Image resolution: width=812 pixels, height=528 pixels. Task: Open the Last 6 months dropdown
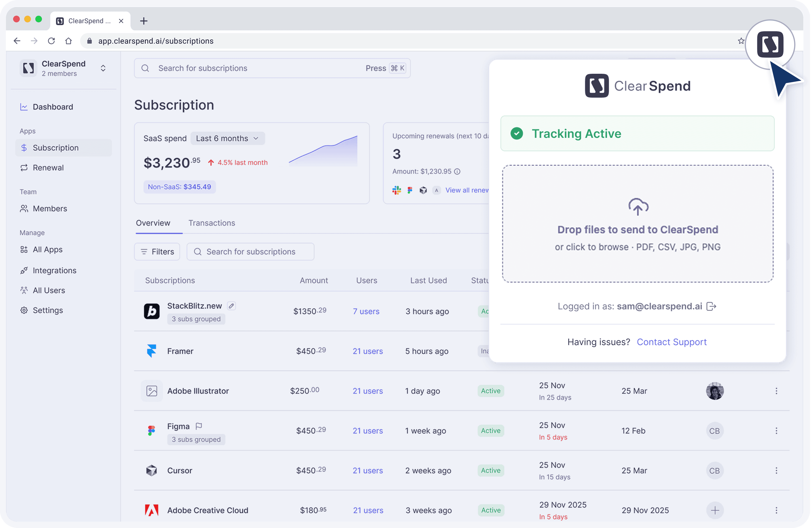click(x=227, y=138)
